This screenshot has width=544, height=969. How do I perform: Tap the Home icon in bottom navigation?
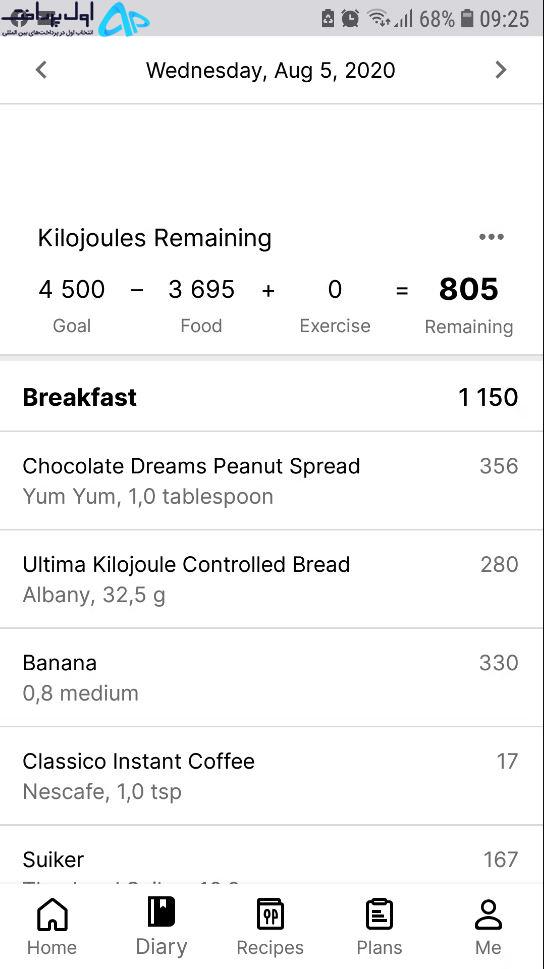52,915
